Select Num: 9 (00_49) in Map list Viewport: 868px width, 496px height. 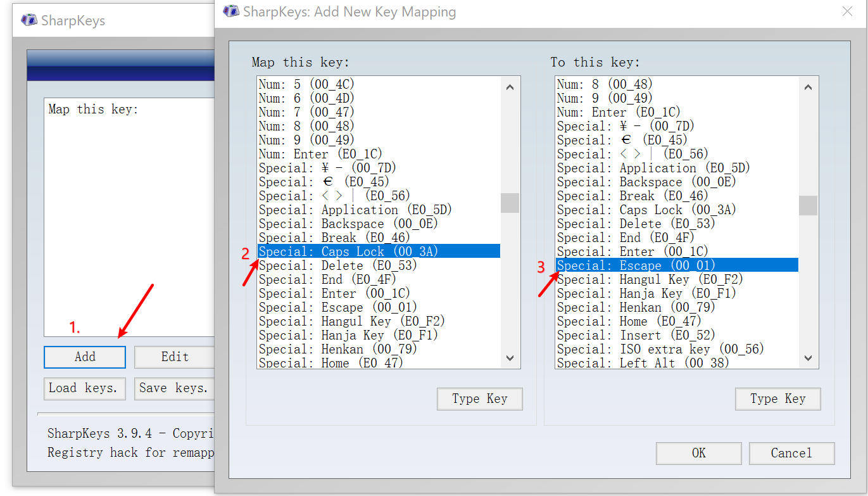[379, 140]
